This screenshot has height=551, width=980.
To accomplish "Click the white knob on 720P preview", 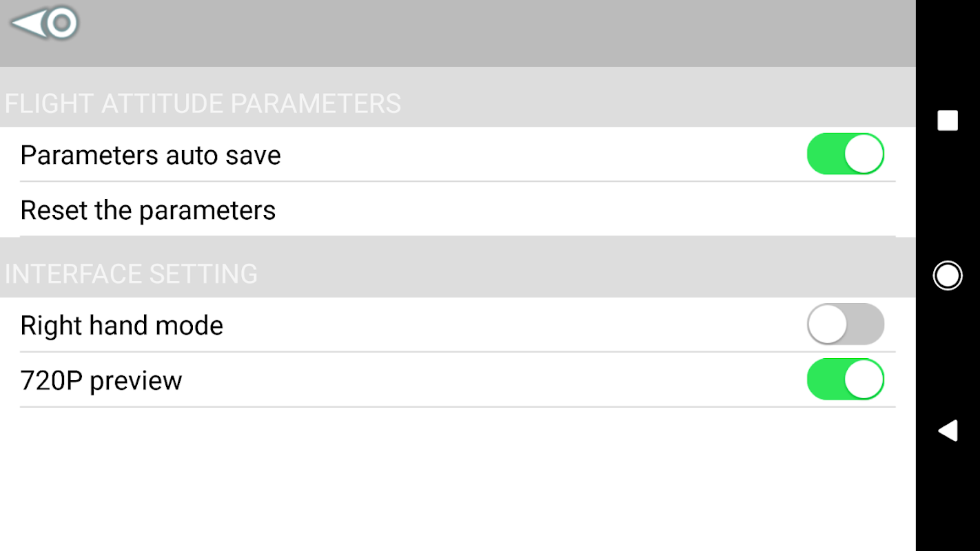I will click(x=864, y=379).
